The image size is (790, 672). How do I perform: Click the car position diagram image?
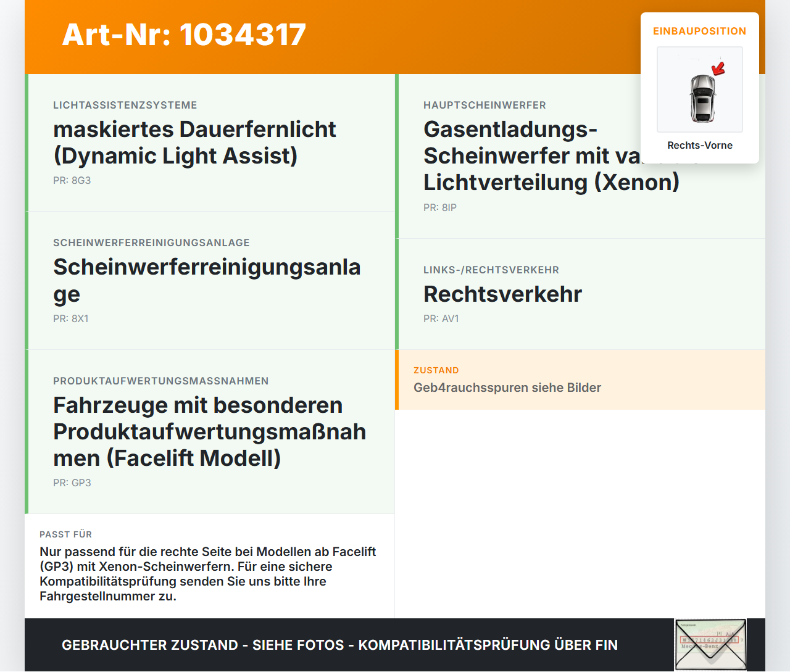click(700, 89)
